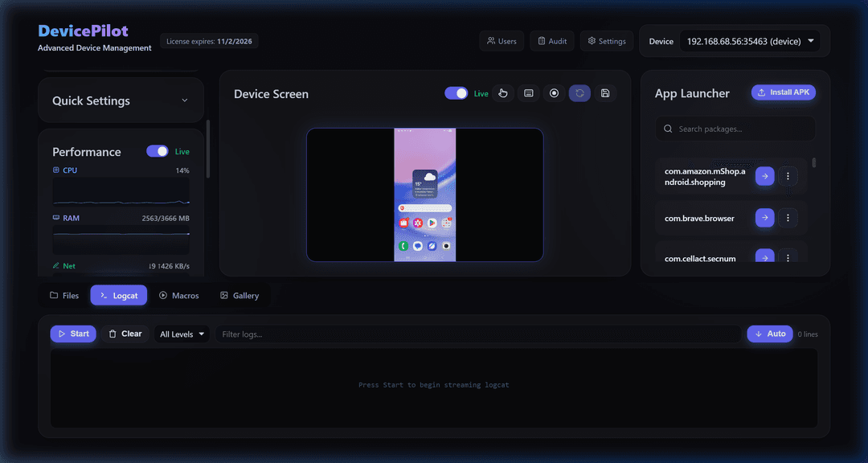
Task: Open the three-dot menu for com.cellact.secnum
Action: (x=788, y=256)
